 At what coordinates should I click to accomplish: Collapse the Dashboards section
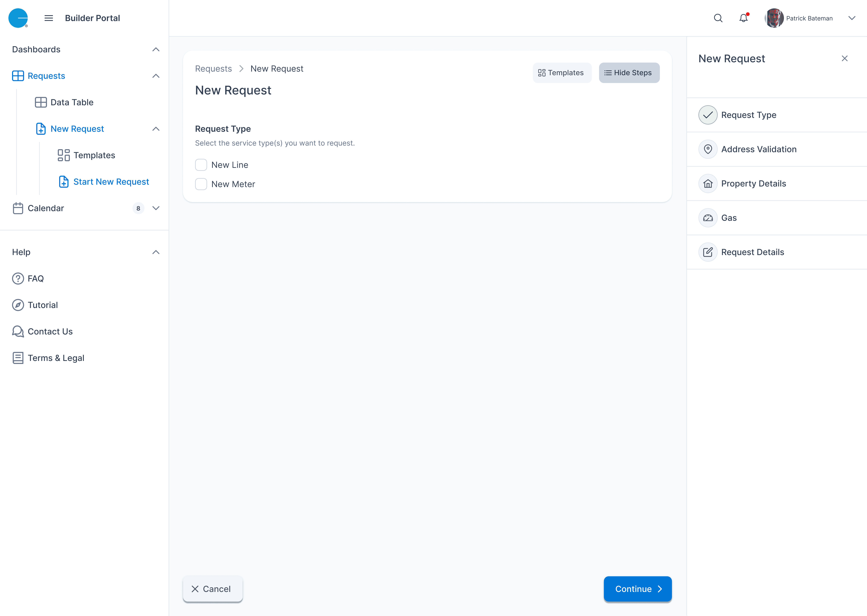156,49
